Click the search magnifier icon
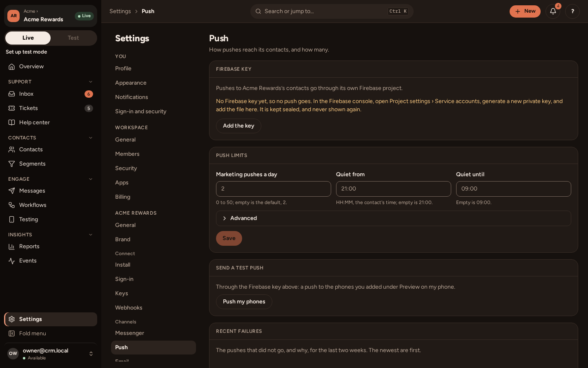This screenshot has height=368, width=588. click(x=258, y=11)
